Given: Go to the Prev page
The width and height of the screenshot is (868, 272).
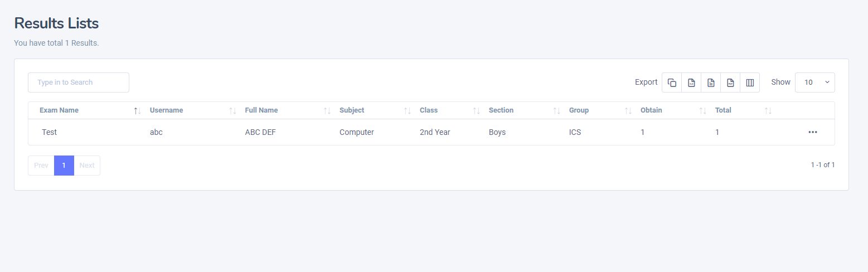Looking at the screenshot, I should [x=41, y=166].
